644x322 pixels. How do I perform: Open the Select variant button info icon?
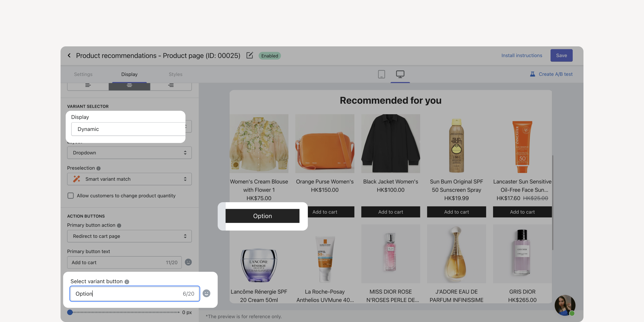[x=127, y=282]
